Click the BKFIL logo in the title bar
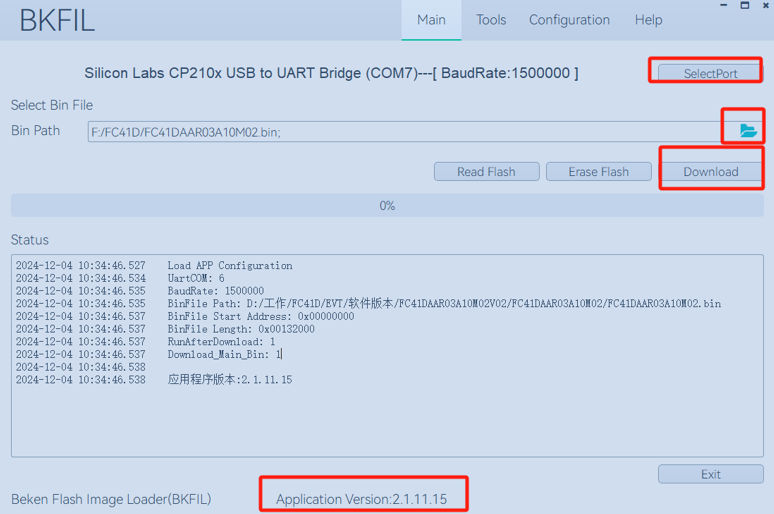 57,21
